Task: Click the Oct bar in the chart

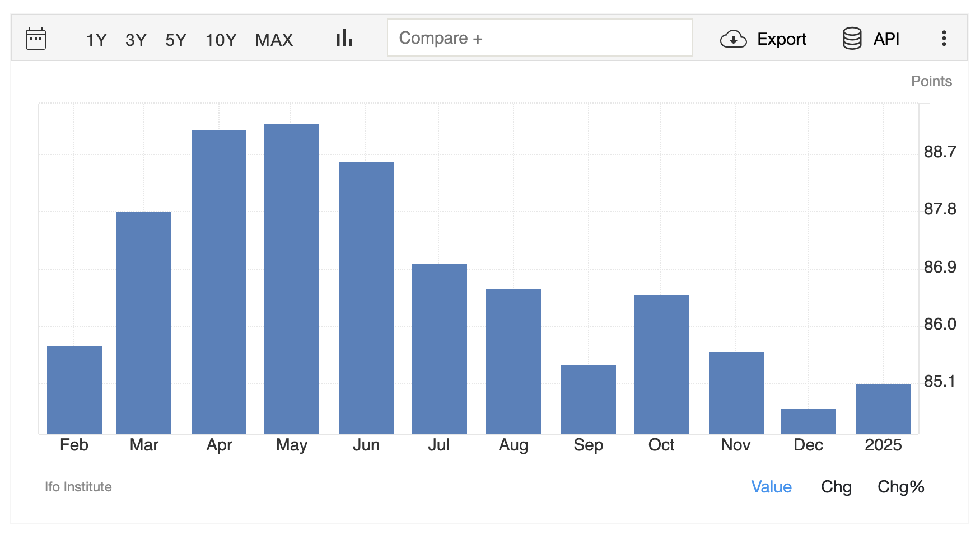Action: click(661, 364)
